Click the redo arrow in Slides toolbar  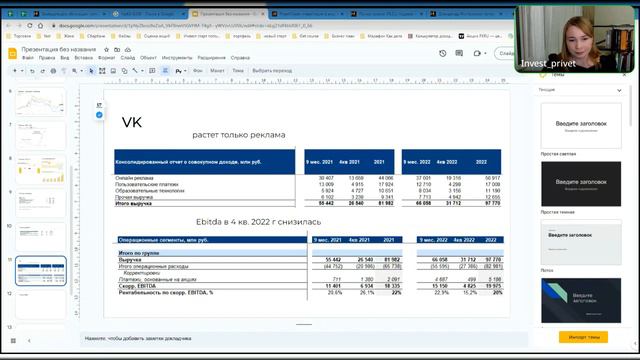tap(42, 71)
